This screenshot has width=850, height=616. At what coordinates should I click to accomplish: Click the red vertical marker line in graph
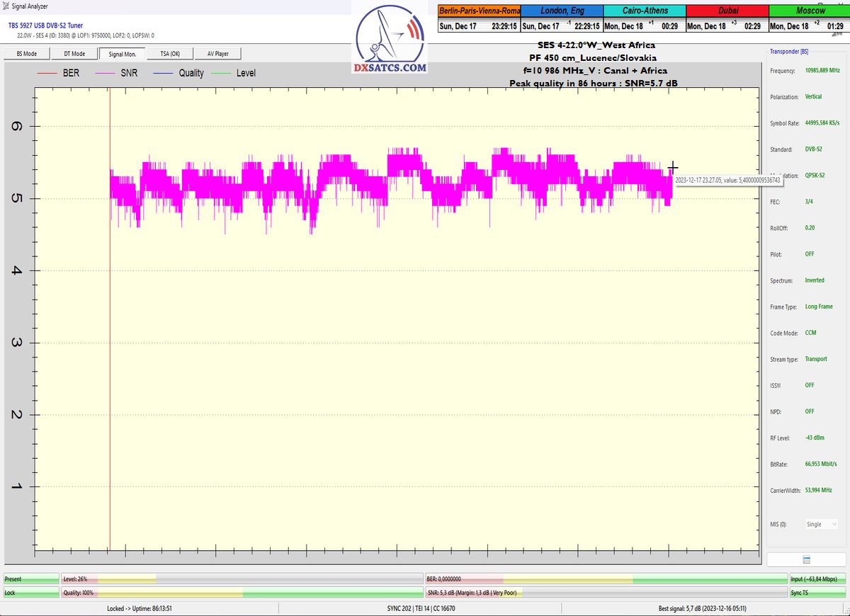click(x=110, y=319)
